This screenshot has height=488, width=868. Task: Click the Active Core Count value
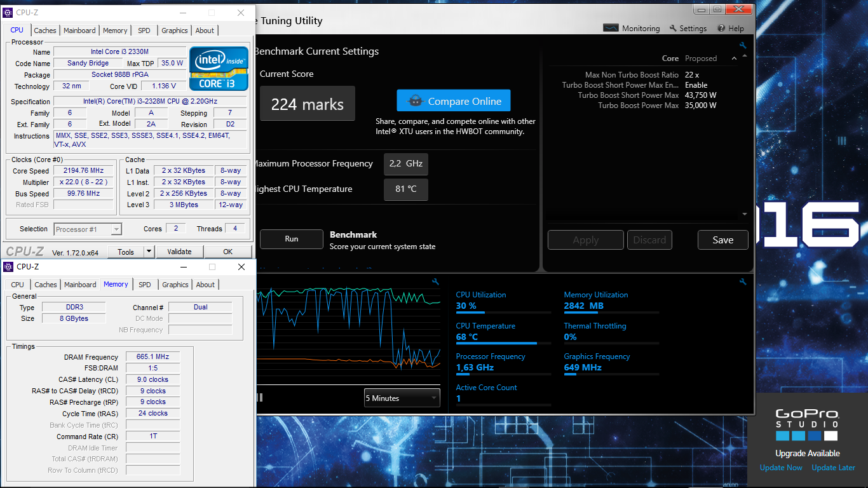(x=458, y=398)
